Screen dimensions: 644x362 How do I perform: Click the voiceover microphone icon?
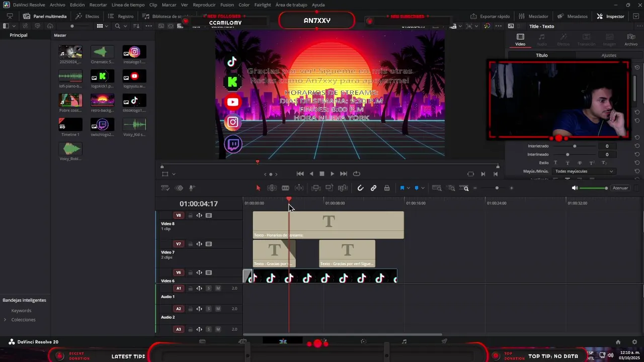point(192,188)
